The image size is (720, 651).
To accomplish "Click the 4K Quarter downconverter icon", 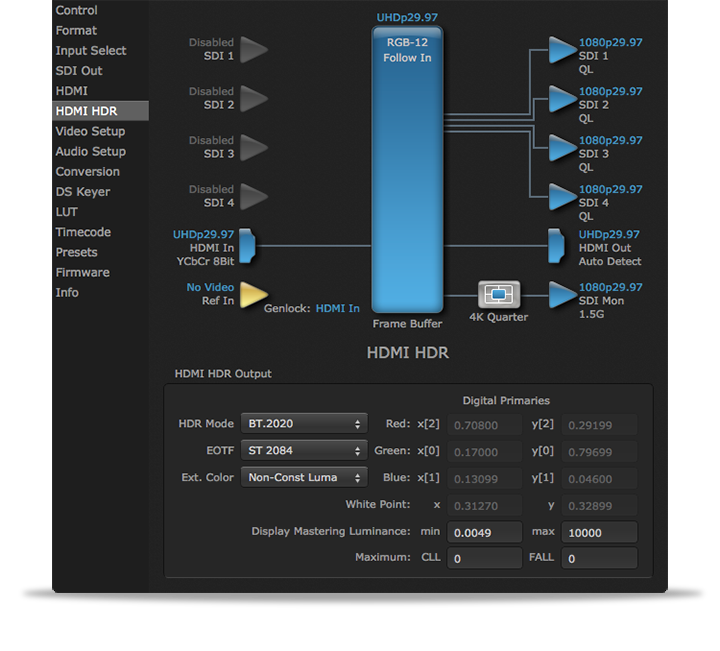I will tap(497, 294).
